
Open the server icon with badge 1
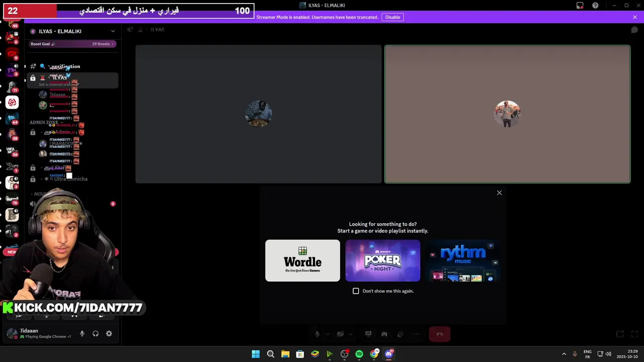pos(12,167)
